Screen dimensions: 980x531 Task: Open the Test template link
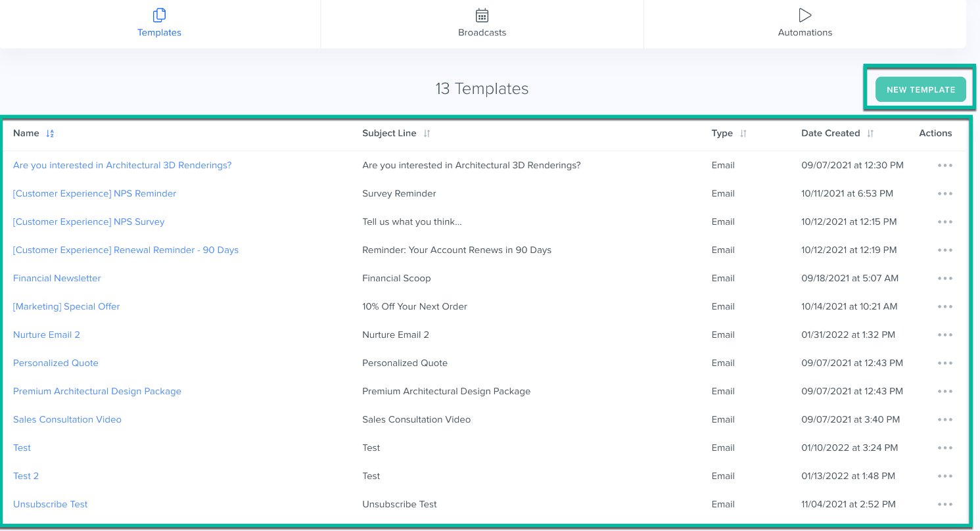coord(22,448)
